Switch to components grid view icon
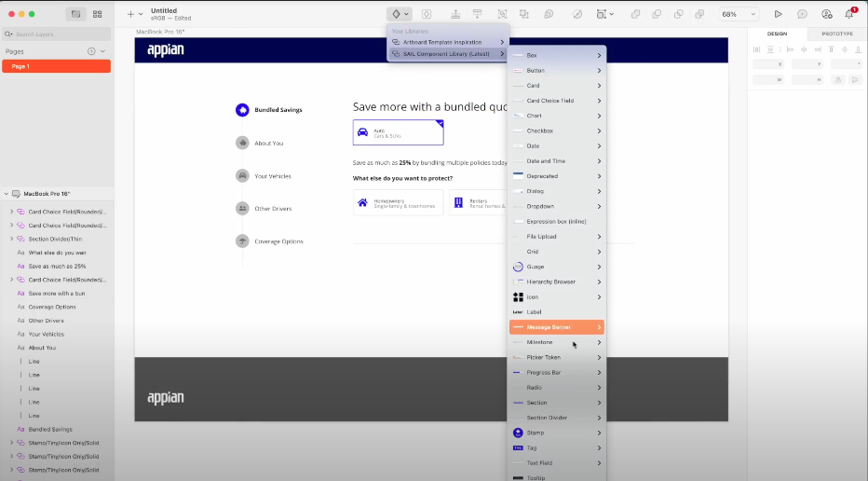 pos(97,14)
